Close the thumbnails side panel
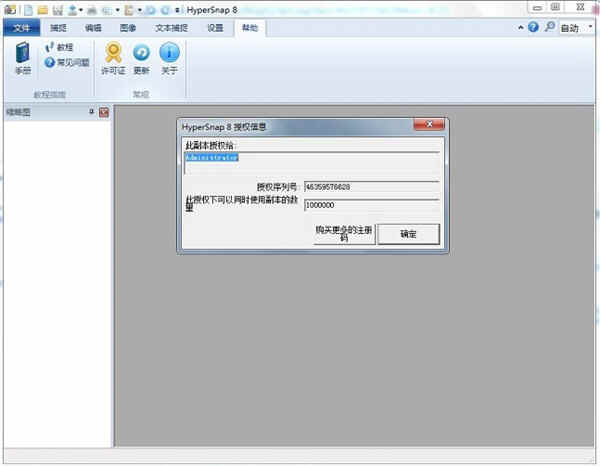Screen dimensions: 600x466 point(104,112)
